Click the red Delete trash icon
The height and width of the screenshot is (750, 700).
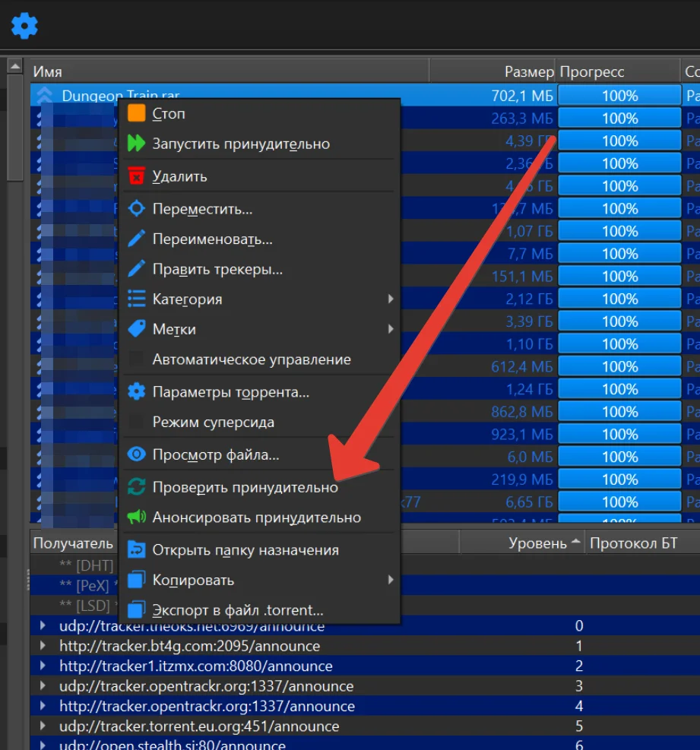(x=136, y=176)
